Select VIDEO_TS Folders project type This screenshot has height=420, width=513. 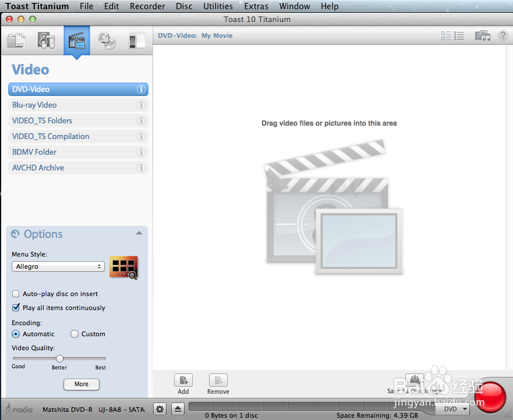point(78,120)
